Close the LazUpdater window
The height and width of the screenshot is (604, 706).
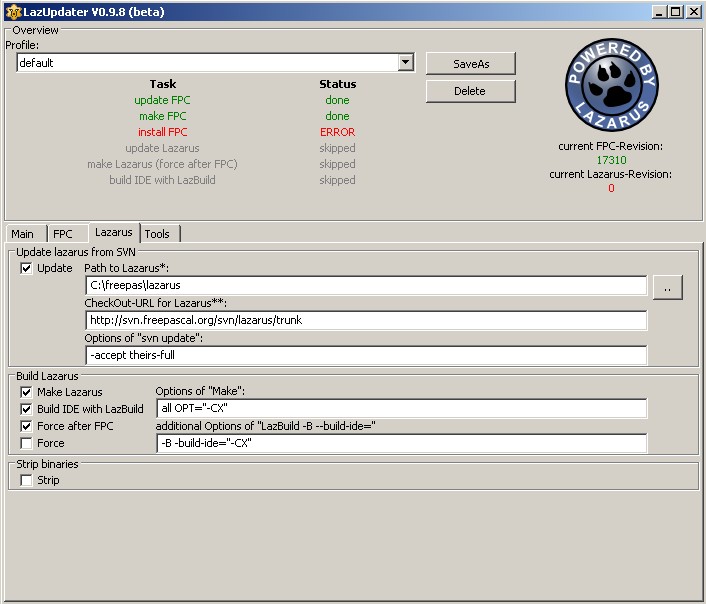[693, 12]
